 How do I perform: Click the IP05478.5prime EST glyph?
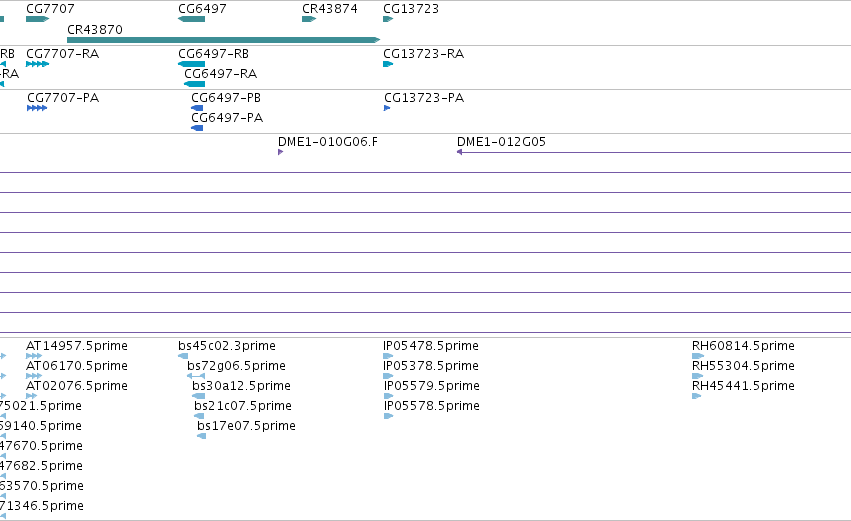[388, 356]
